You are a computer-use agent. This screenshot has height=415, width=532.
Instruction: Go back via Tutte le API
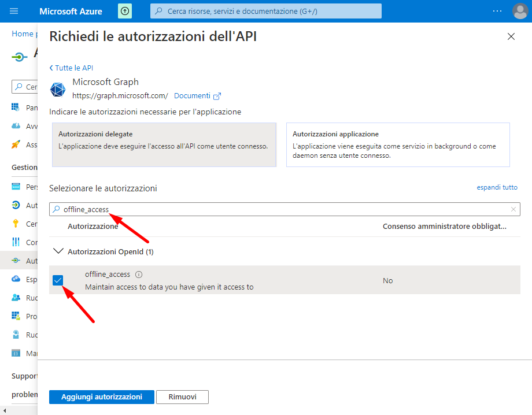click(71, 68)
